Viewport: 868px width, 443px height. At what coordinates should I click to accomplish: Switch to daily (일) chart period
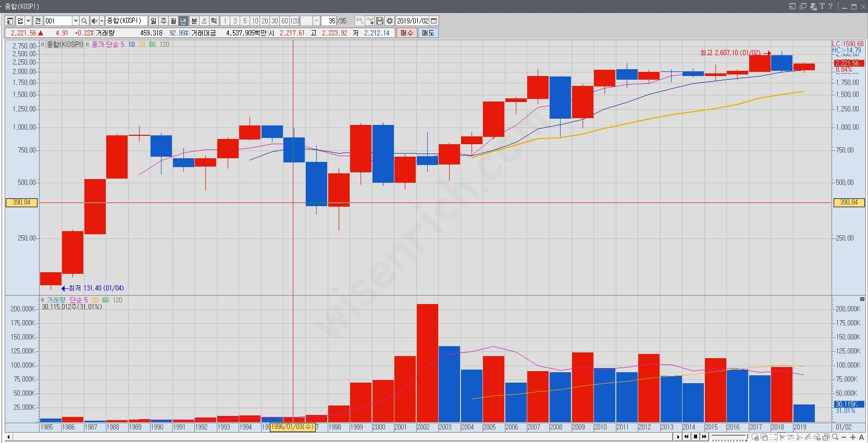coord(153,21)
